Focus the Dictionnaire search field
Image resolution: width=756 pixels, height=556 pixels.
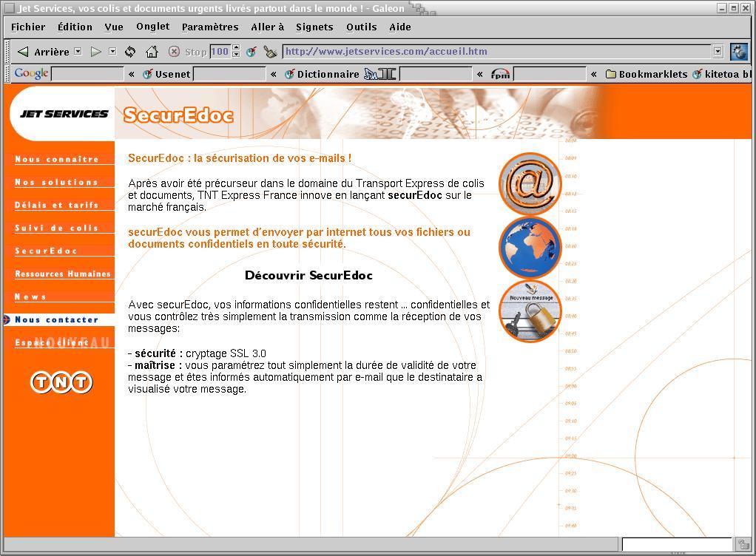tap(436, 74)
